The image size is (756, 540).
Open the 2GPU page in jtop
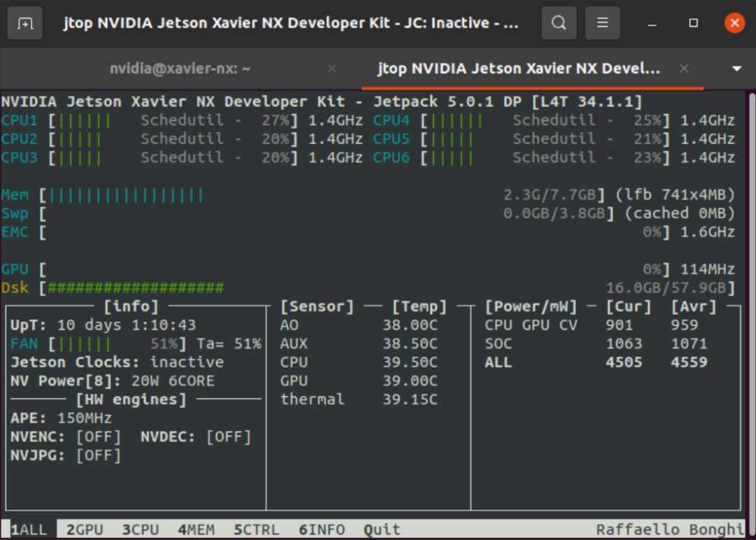coord(85,529)
